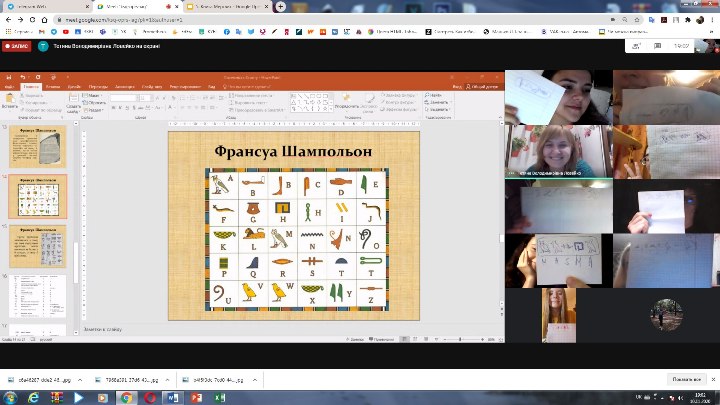Select the hieroglyph alphabet slide thumbnail
Viewport: 720px width, 405px height.
[x=38, y=196]
